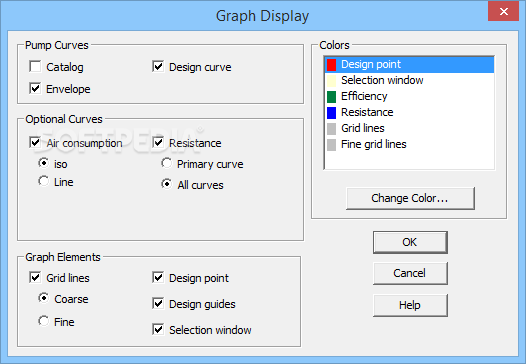Image resolution: width=526 pixels, height=364 pixels.
Task: Select Efficiency in the Colors list
Action: (410, 97)
